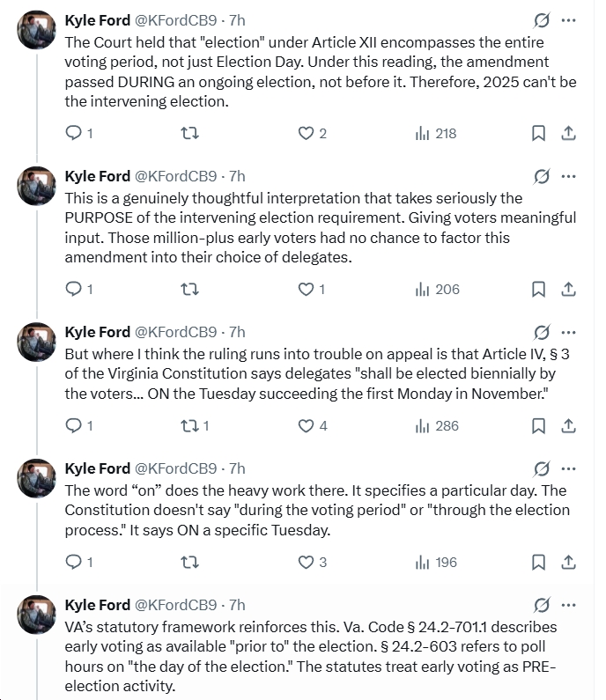606x700 pixels.
Task: Click @KFordCB9 handle on the last tweet
Action: [x=175, y=605]
